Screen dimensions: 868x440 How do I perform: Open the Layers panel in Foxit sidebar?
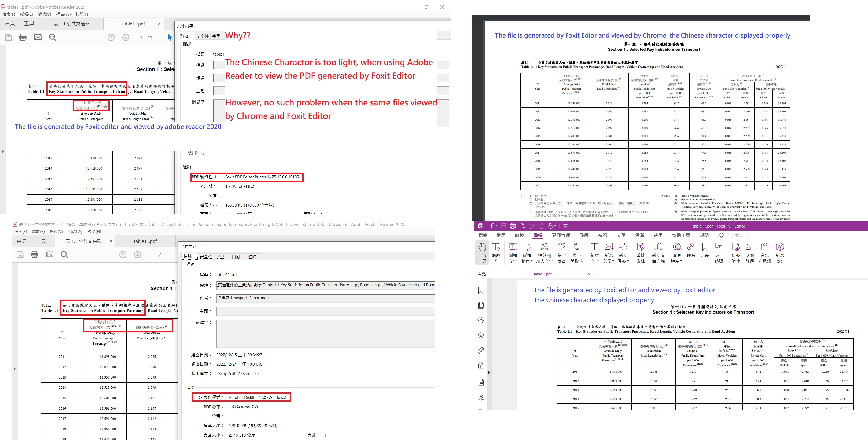coord(481,335)
